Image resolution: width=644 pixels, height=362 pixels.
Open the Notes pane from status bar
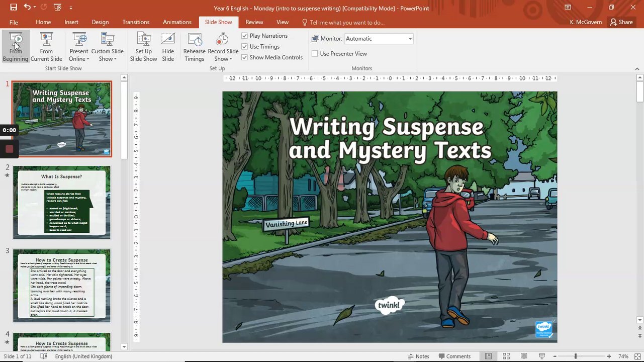pyautogui.click(x=418, y=356)
